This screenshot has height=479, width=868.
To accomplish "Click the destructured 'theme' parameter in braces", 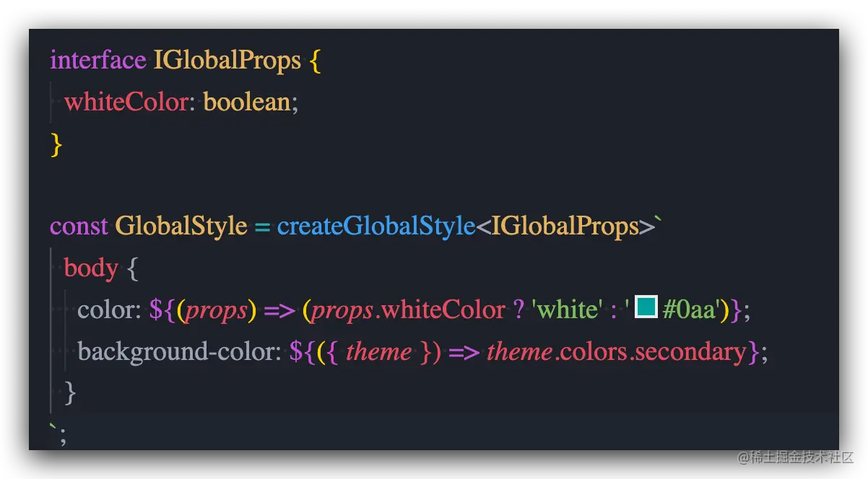I will [x=379, y=351].
